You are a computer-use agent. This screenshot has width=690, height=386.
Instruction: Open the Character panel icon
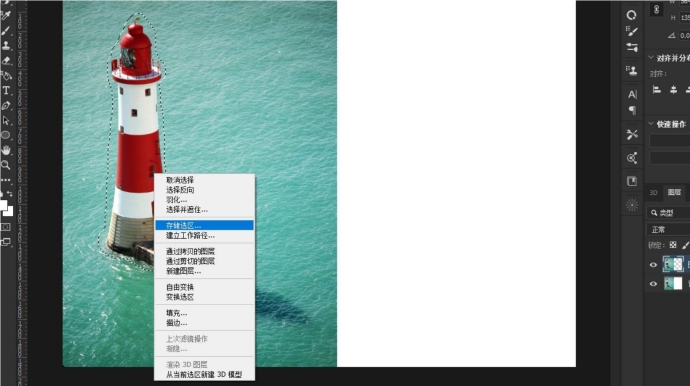(x=632, y=94)
